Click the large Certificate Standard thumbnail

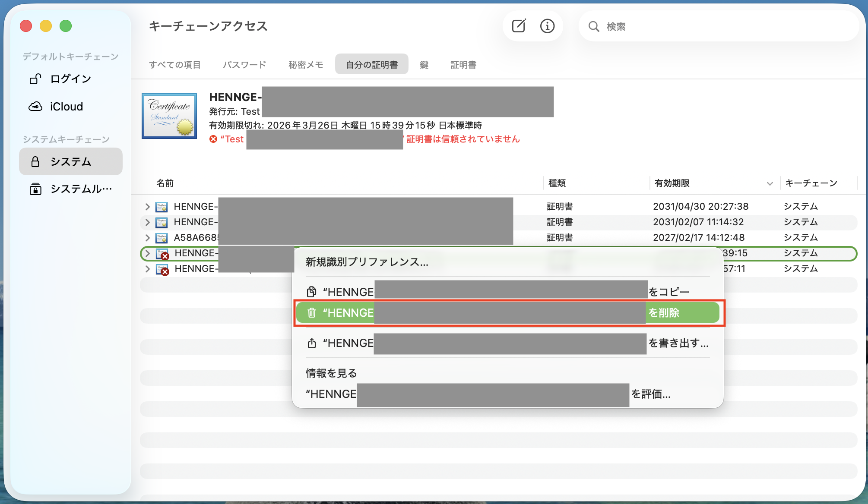point(169,116)
